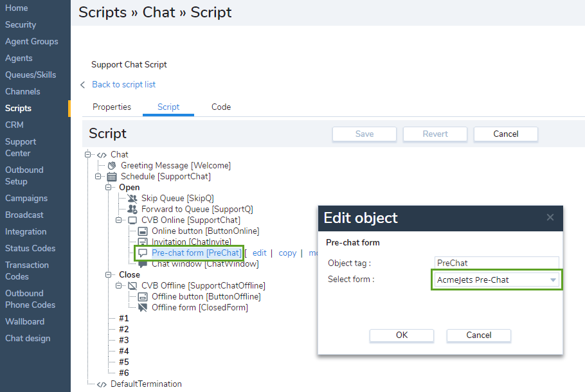Screen dimensions: 585x392
Task: Click Cancel in Edit object dialog
Action: pos(479,335)
